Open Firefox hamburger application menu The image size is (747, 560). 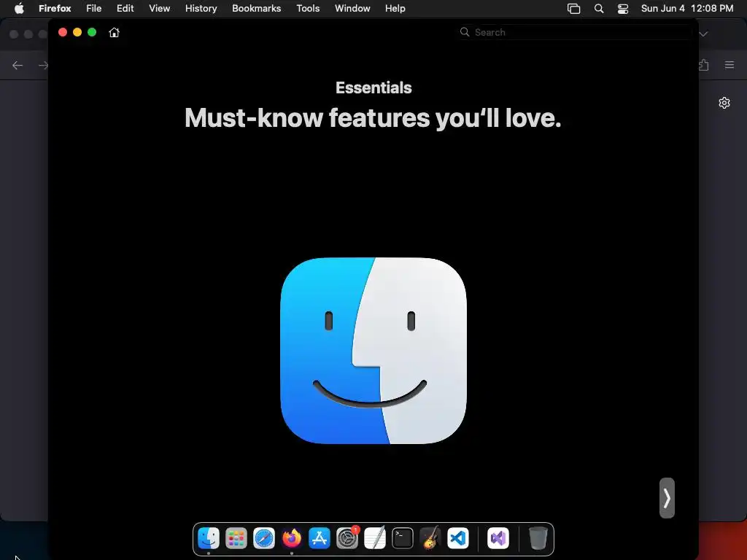click(729, 65)
